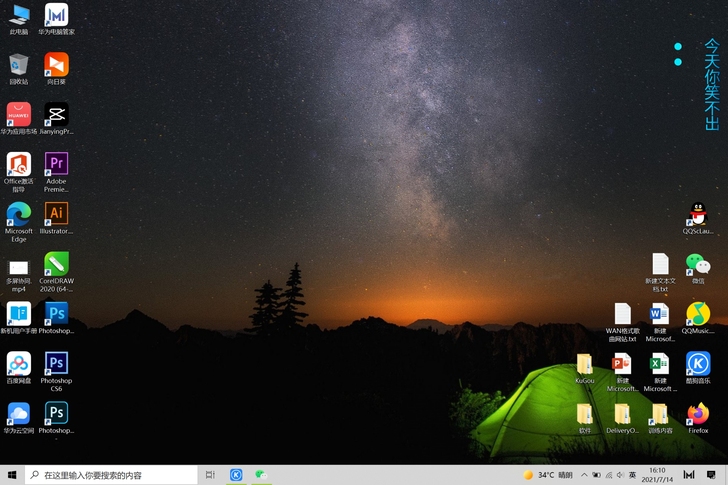Open the Adobe Premiere desktop shortcut
The image size is (728, 485).
click(56, 165)
